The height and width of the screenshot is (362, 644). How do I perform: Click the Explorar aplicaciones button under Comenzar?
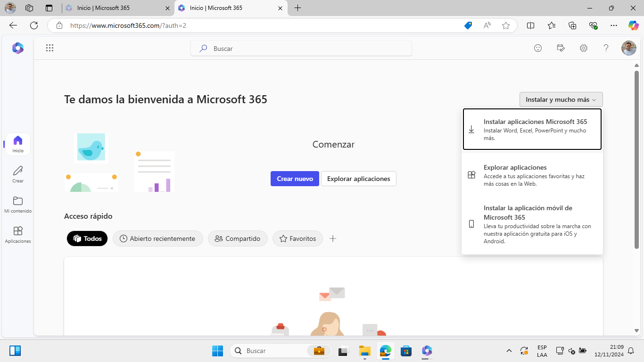point(358,179)
